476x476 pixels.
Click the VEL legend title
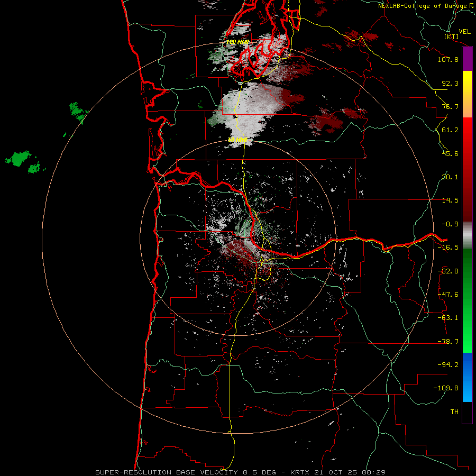464,32
